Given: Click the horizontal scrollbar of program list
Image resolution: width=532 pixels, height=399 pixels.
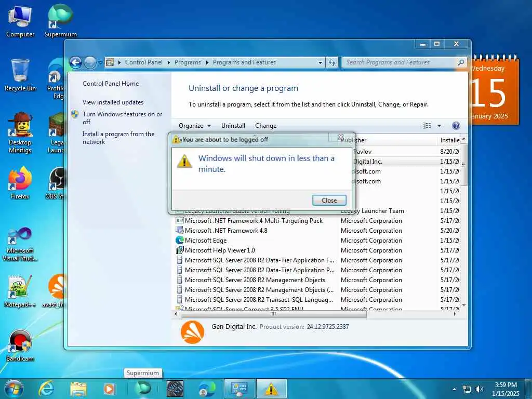Looking at the screenshot, I should pos(273,314).
